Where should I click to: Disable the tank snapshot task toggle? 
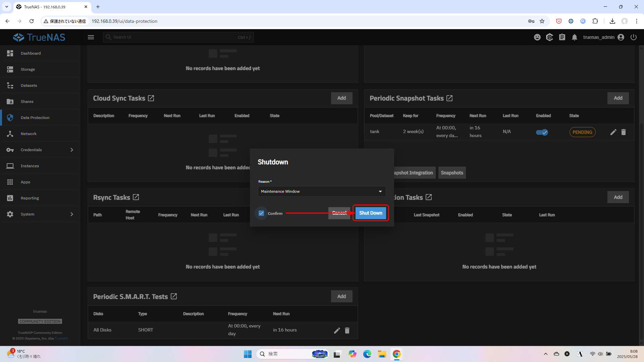542,132
